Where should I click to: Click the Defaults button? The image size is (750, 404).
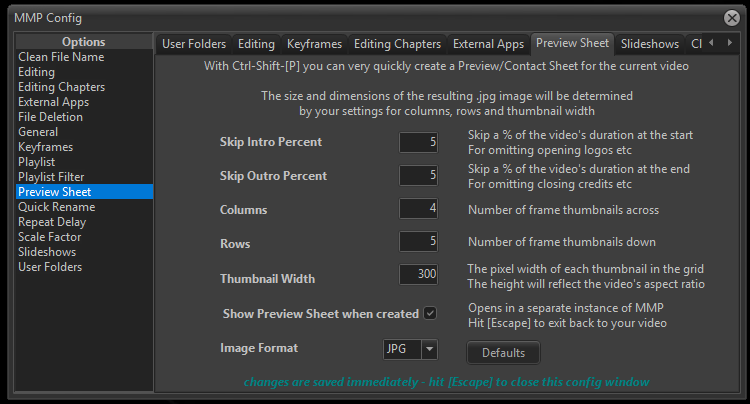click(503, 352)
